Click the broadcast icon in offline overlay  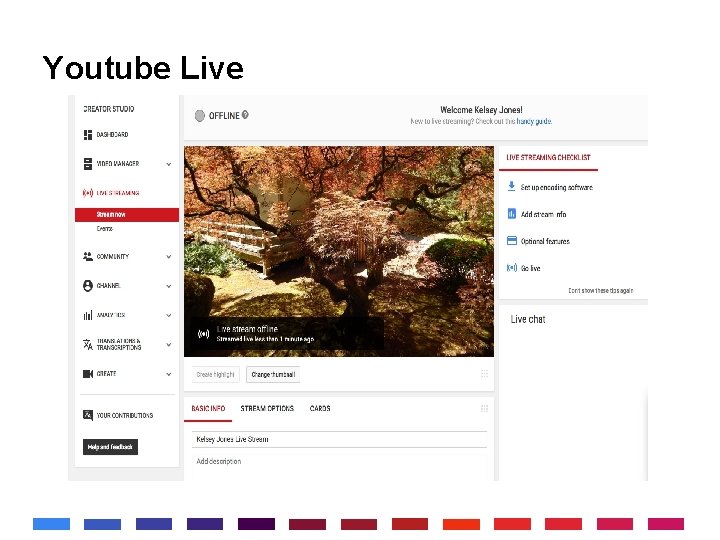click(203, 334)
